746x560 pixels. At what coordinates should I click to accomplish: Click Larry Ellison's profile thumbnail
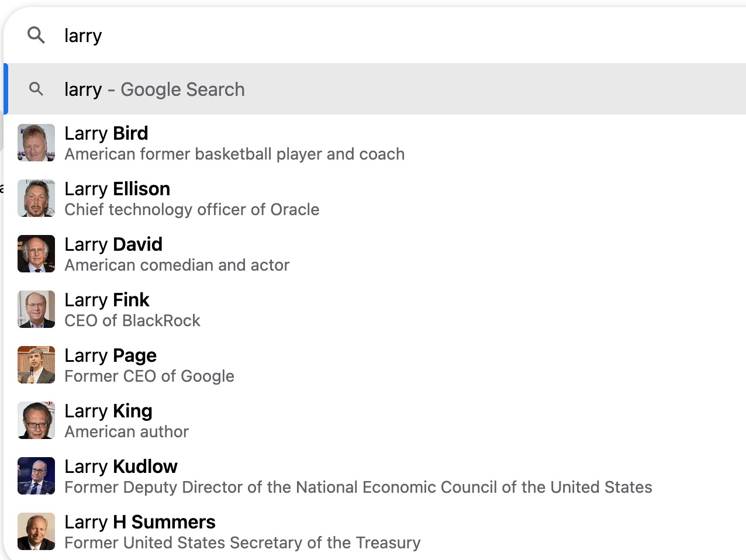[36, 198]
